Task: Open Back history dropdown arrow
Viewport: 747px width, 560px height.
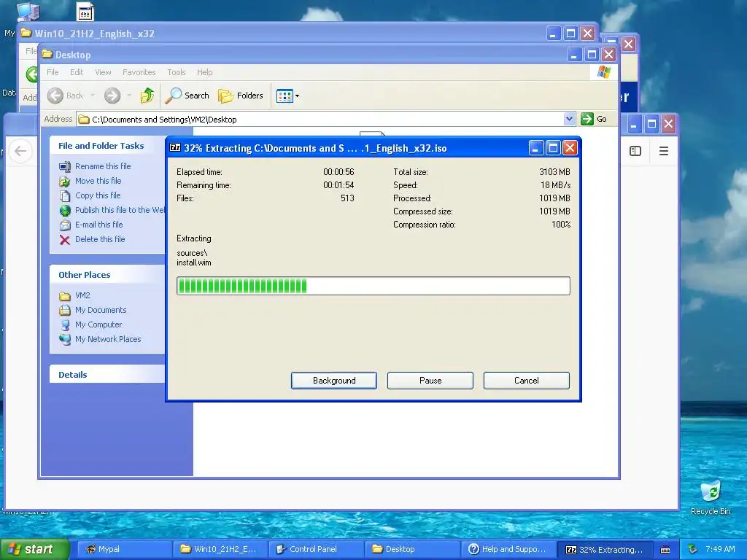Action: tap(93, 96)
